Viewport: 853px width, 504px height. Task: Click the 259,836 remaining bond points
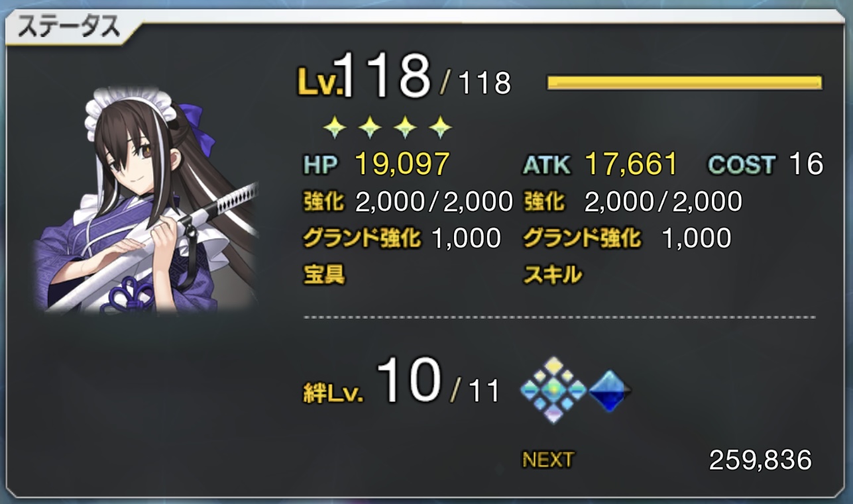(760, 460)
